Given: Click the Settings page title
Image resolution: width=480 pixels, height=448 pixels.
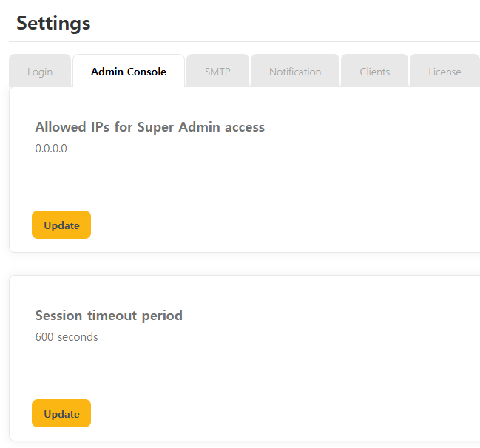Looking at the screenshot, I should point(53,23).
